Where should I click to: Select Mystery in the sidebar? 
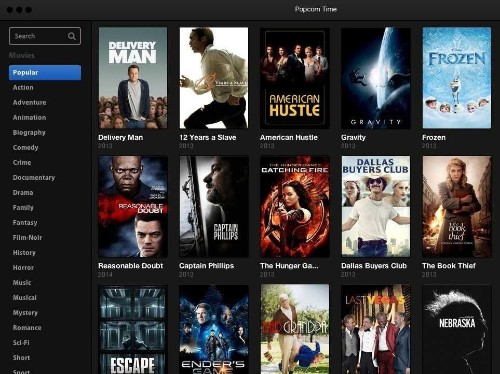point(25,313)
